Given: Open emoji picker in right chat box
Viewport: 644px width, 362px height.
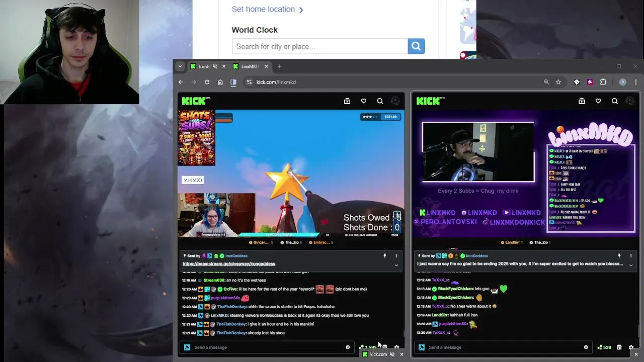Looking at the screenshot, I should [586, 347].
